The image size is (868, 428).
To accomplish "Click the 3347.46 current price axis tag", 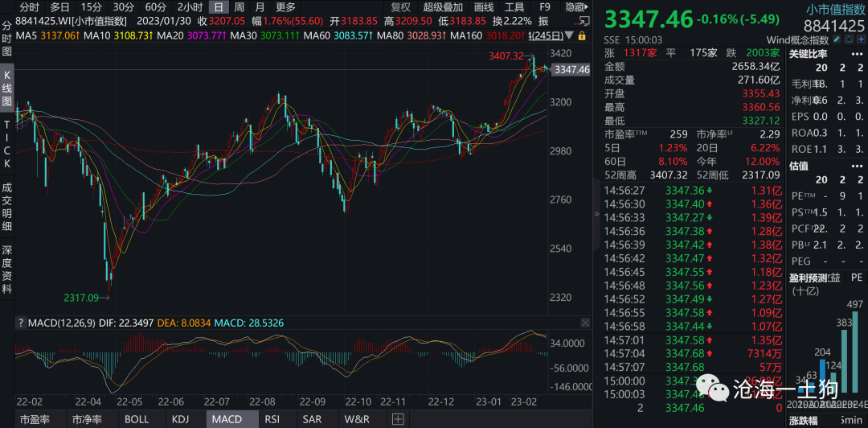I will pos(572,69).
